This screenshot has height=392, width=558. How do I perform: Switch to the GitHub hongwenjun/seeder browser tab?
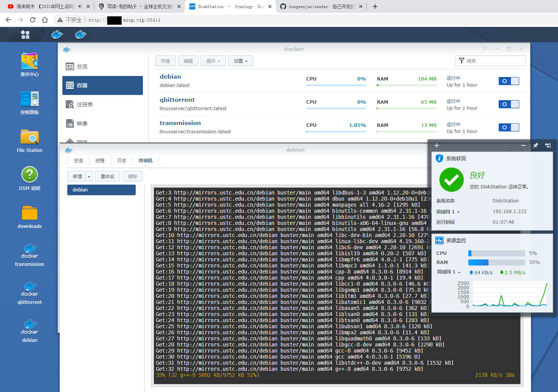pyautogui.click(x=322, y=6)
